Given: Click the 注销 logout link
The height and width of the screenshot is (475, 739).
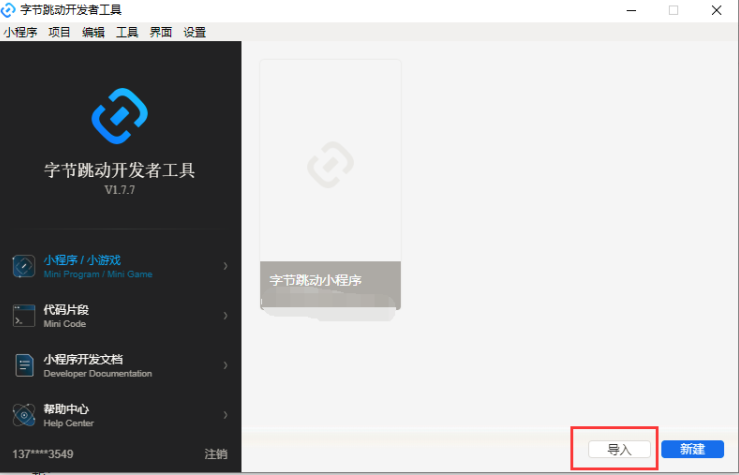Looking at the screenshot, I should pos(216,454).
